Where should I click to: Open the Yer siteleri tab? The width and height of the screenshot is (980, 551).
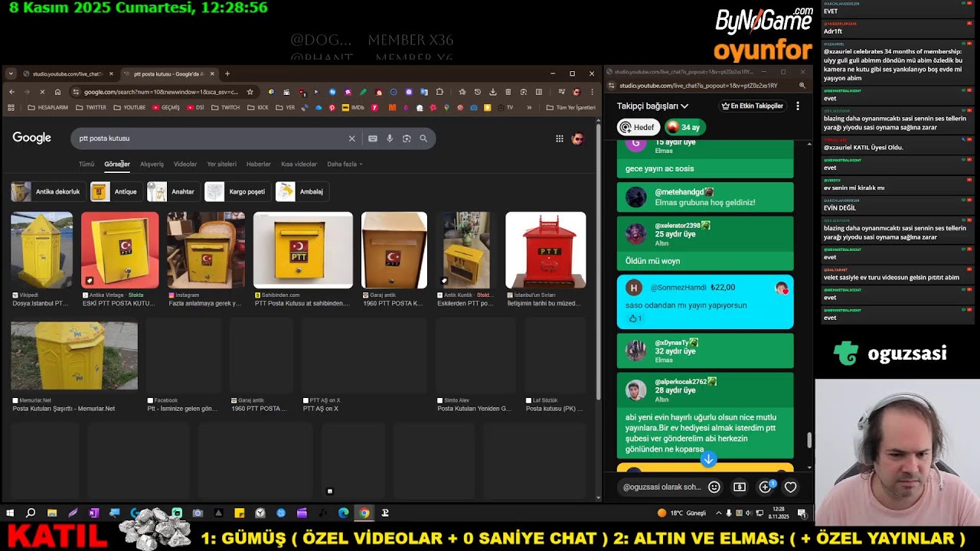[221, 164]
